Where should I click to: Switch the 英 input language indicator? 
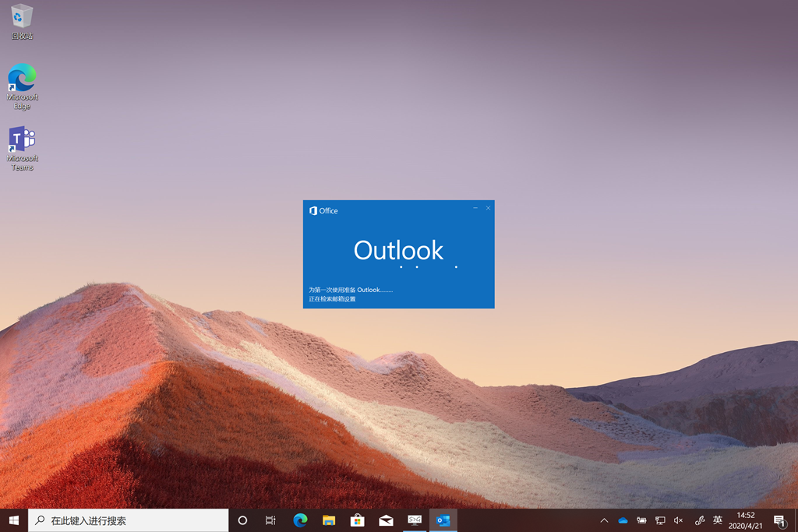click(718, 520)
